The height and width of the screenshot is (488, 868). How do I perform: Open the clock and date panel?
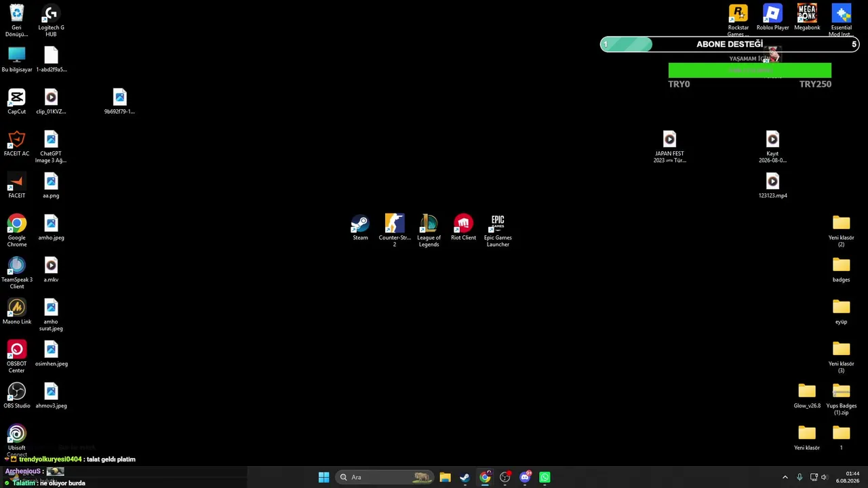coord(848,477)
